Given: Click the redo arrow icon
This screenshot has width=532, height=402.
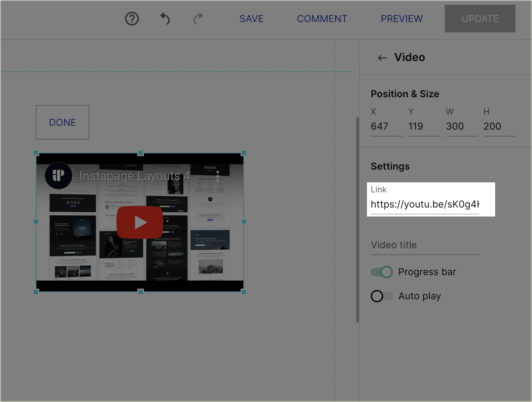Looking at the screenshot, I should coord(198,19).
